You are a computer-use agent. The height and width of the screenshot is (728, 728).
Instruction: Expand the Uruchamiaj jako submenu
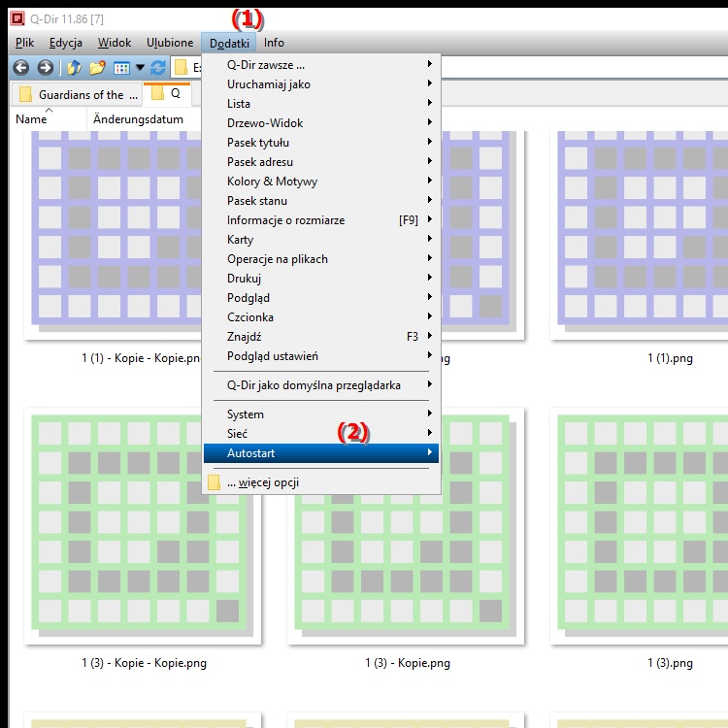tap(321, 84)
